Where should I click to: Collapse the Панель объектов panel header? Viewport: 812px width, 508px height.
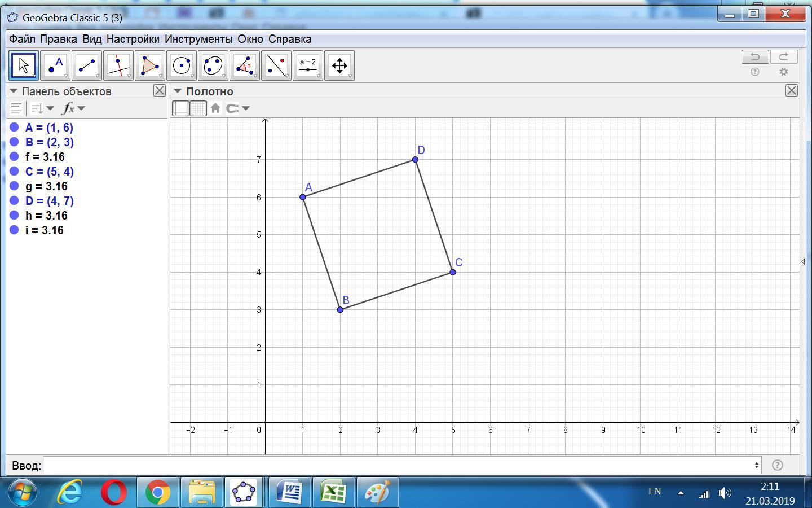pyautogui.click(x=14, y=91)
